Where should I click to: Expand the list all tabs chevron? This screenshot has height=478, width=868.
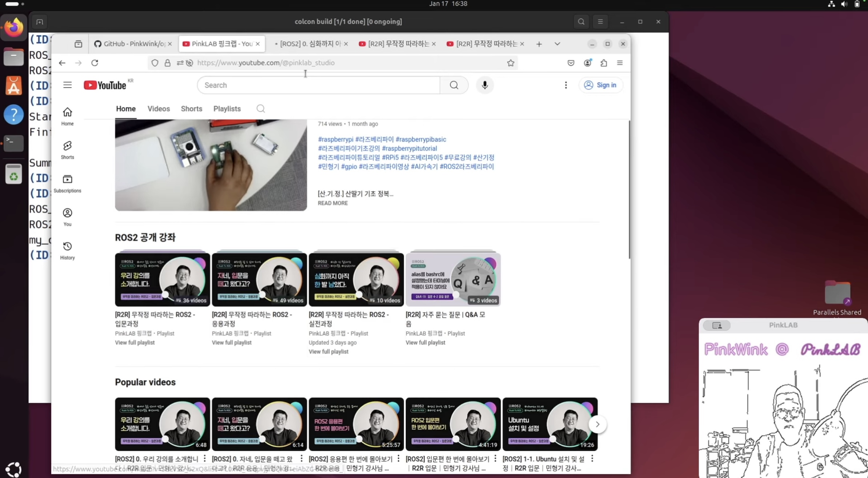click(557, 44)
